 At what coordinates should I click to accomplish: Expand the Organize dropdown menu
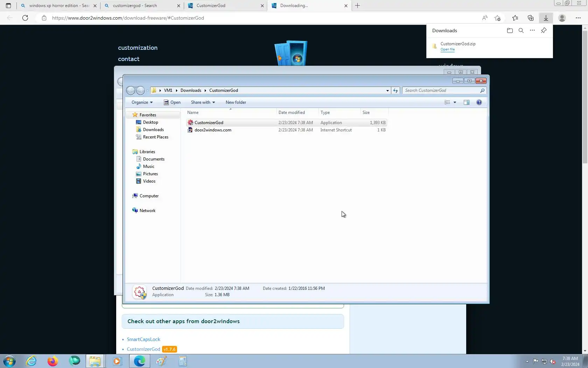(142, 102)
